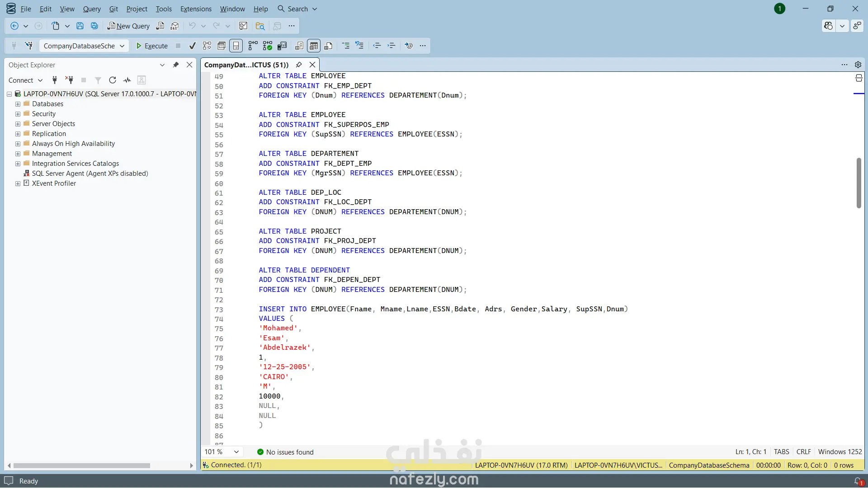868x488 pixels.
Task: Click the GitHub Copilot icon at top right
Action: [828, 26]
